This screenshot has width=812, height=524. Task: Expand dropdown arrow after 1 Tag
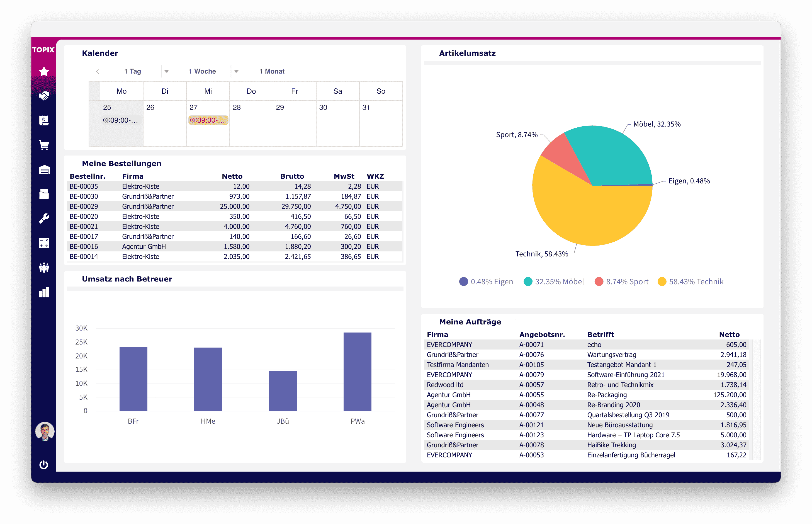click(x=167, y=71)
